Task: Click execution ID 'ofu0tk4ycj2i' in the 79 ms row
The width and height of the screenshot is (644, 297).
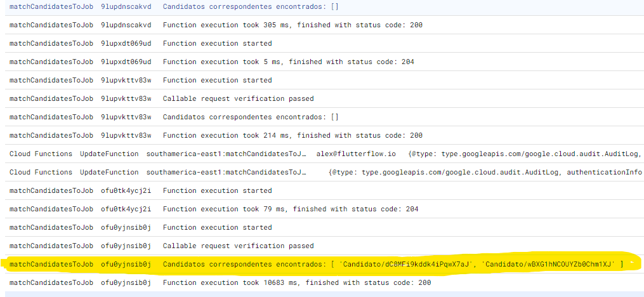Action: (126, 209)
